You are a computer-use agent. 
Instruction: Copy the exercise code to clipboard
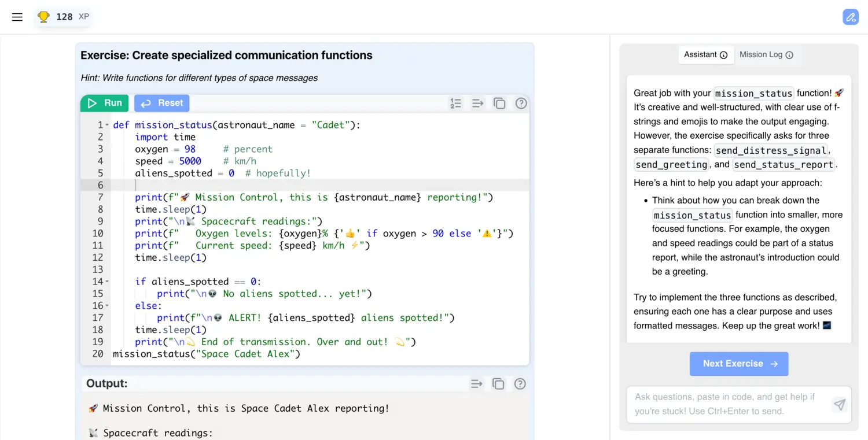pos(499,103)
